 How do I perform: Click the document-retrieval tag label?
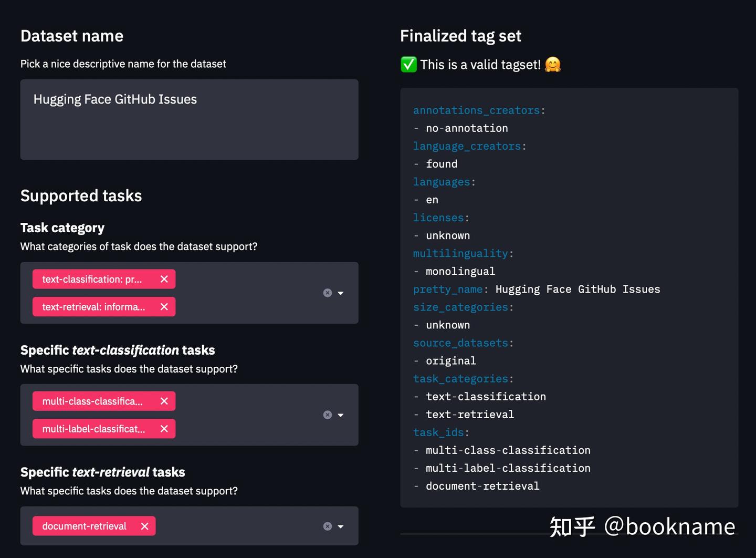tap(85, 526)
